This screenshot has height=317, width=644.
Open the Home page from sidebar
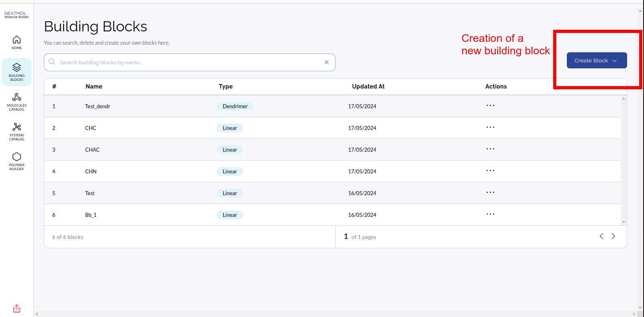point(16,42)
